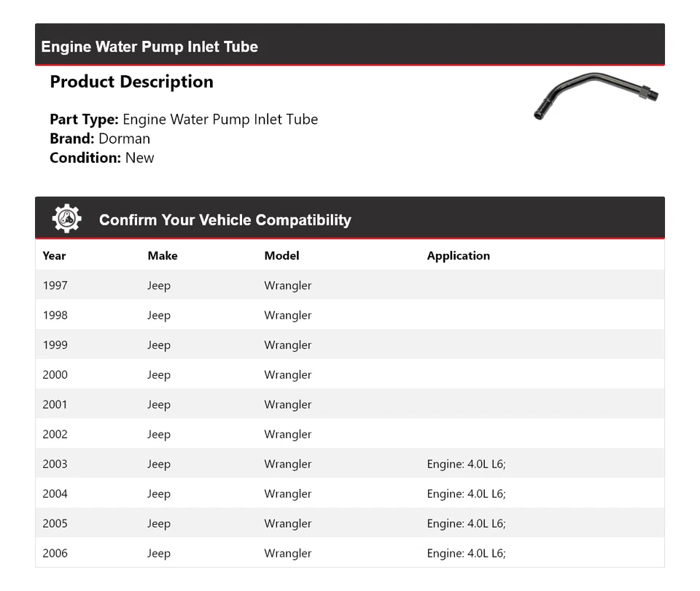
Task: Select the 1997 year row cell
Action: pos(55,285)
